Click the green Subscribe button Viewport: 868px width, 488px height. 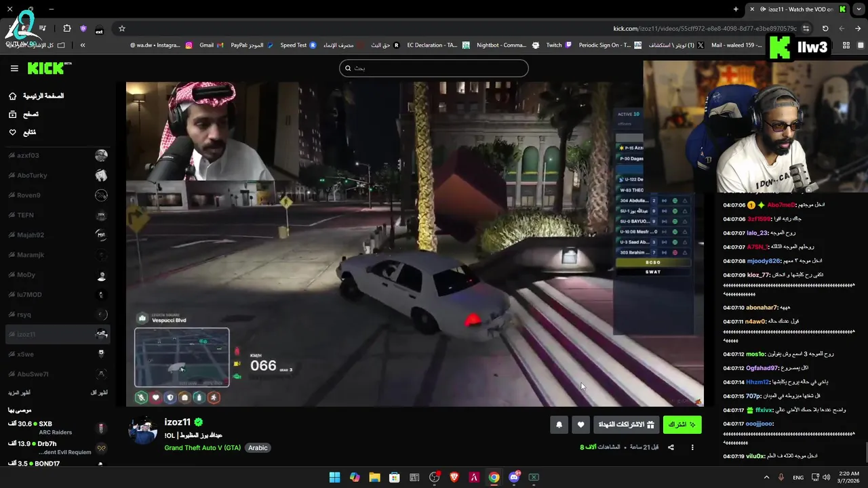(x=682, y=425)
